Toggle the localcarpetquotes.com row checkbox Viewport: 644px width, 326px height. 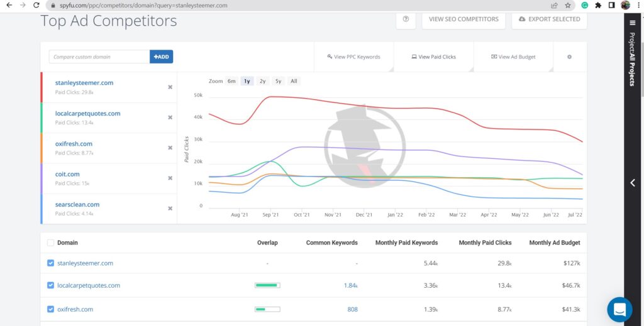(x=50, y=285)
